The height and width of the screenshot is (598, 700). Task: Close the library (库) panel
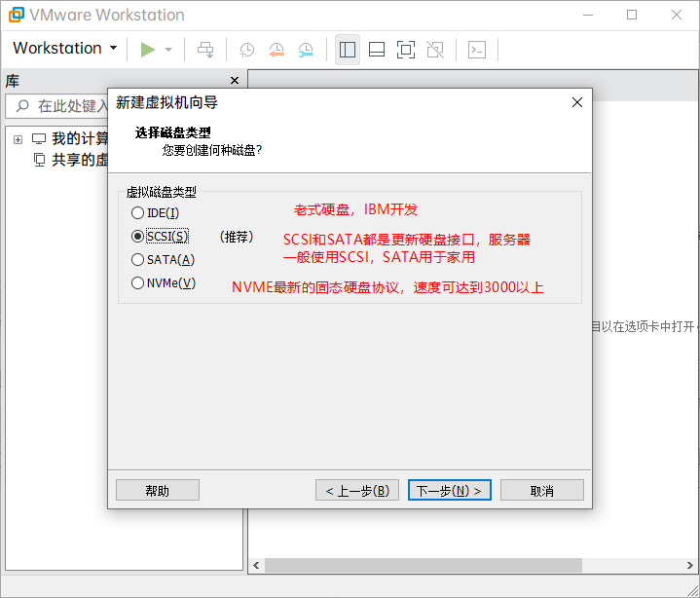[235, 81]
